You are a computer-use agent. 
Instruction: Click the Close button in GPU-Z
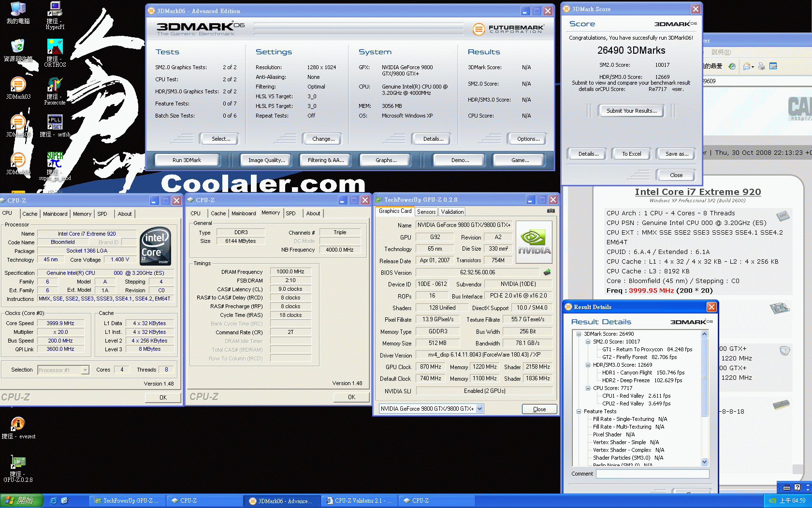(x=539, y=409)
